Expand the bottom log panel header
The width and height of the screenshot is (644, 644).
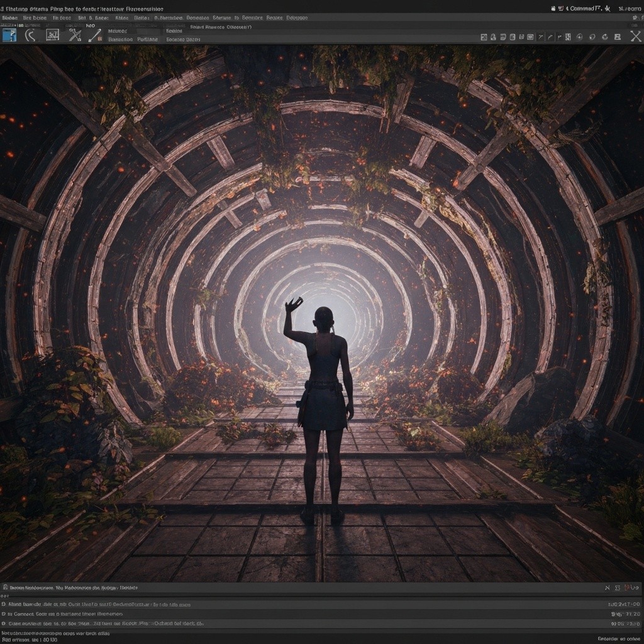click(x=74, y=587)
